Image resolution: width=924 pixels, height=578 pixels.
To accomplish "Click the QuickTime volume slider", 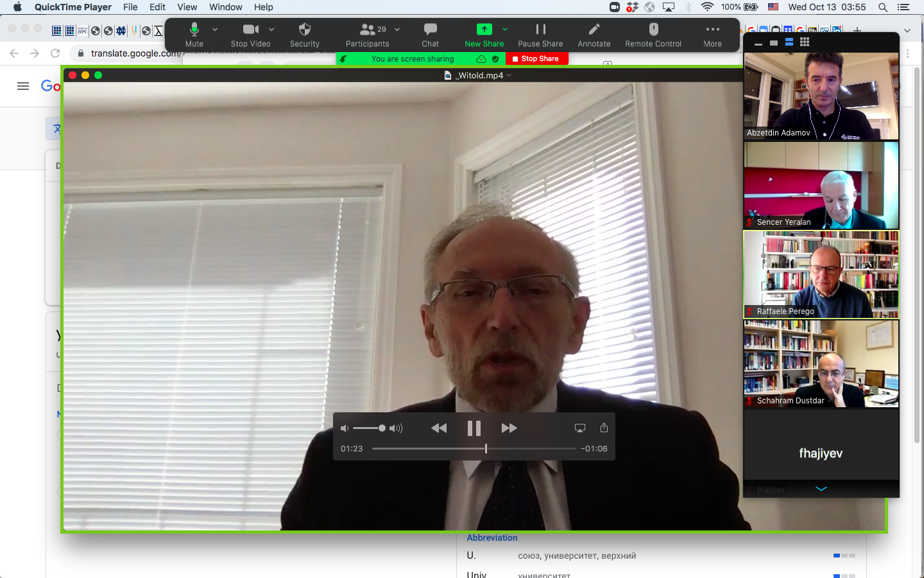I will [370, 428].
